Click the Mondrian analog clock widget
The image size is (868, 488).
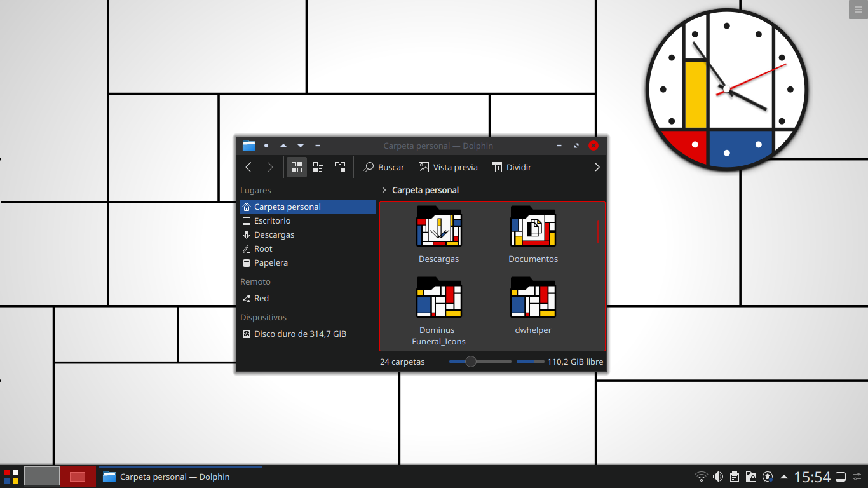coord(727,90)
